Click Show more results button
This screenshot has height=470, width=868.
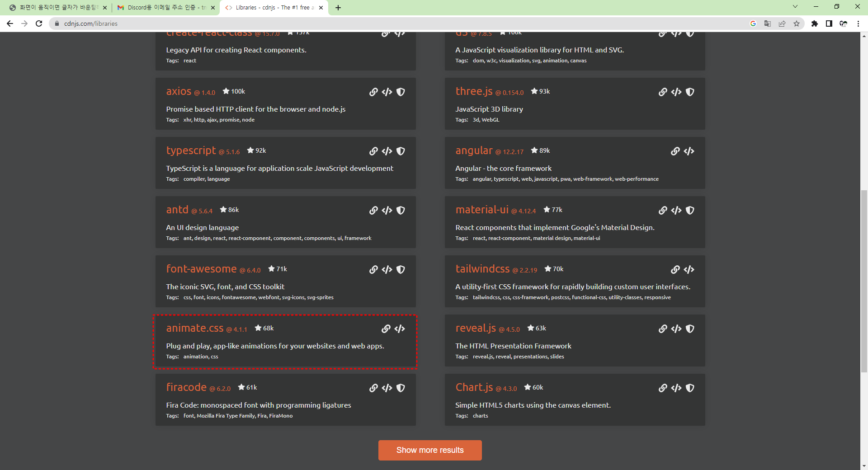pos(430,450)
